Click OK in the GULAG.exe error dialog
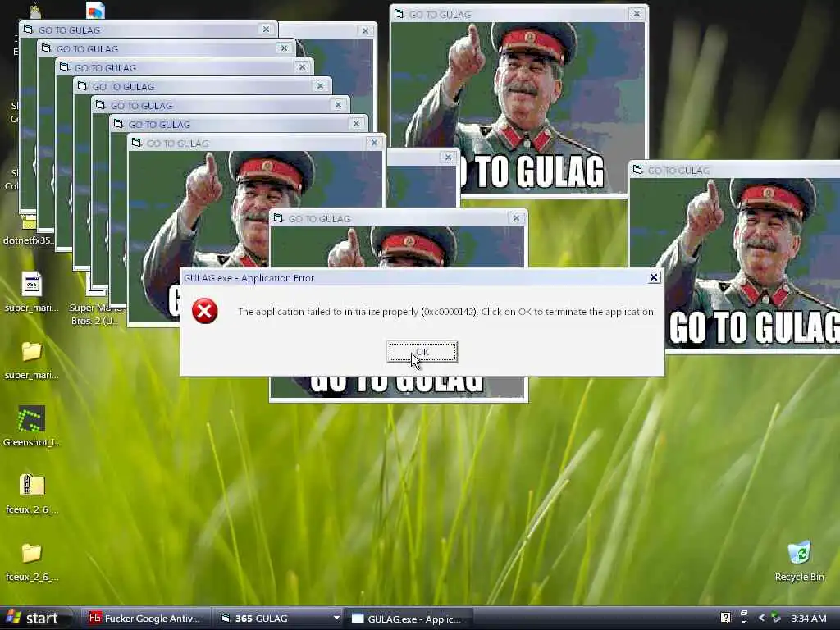 tap(422, 352)
